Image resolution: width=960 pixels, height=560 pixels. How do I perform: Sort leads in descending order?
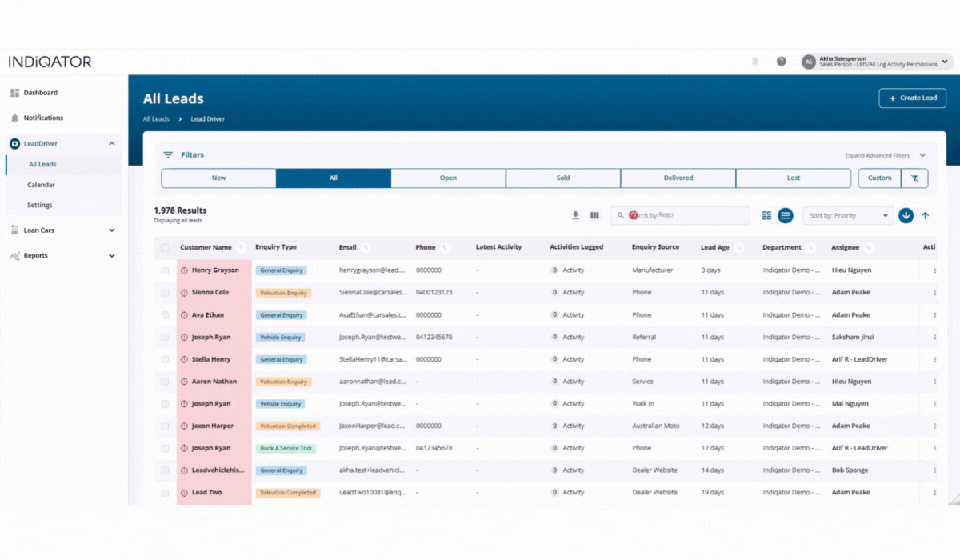(x=906, y=215)
